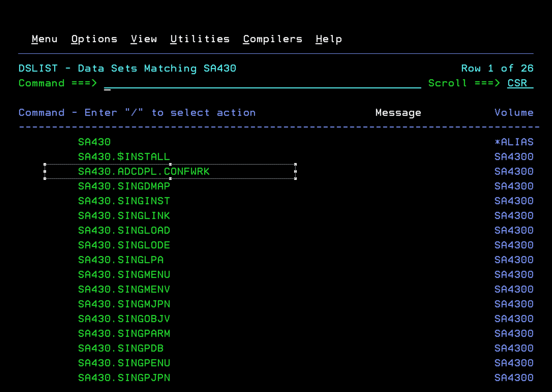Viewport: 552px width, 392px height.
Task: Open the Utilities menu
Action: 200,39
